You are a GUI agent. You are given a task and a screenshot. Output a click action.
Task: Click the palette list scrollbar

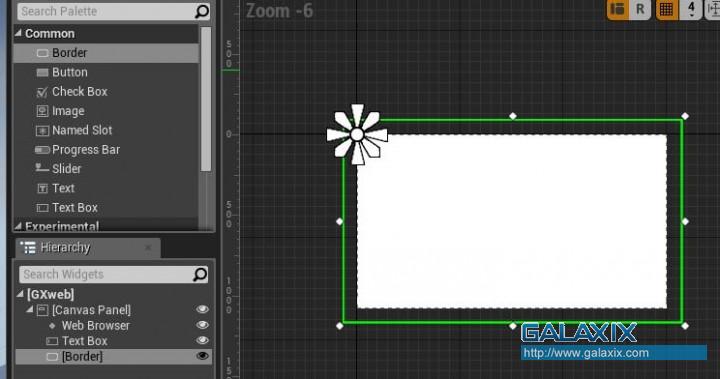206,99
